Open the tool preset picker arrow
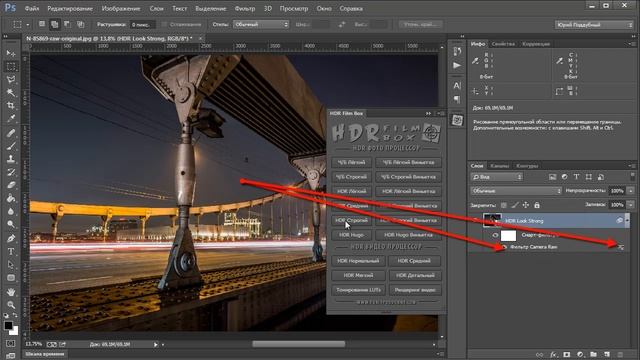Screen dimensions: 640x360 [x=28, y=25]
